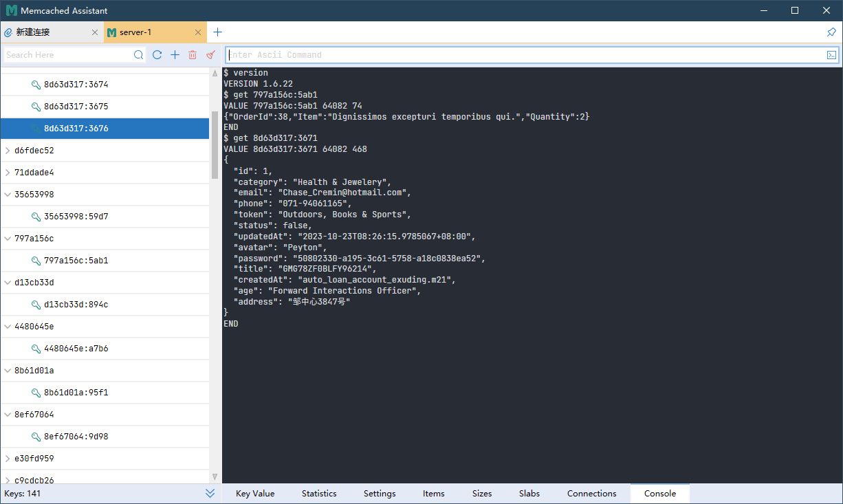Image resolution: width=843 pixels, height=504 pixels.
Task: Select key 8ef67064:9d98
Action: pos(105,437)
